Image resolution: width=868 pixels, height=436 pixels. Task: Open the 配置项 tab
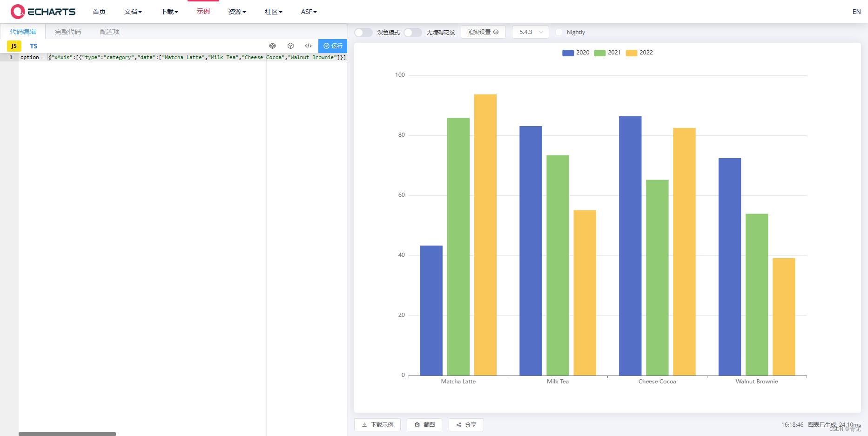pos(110,32)
